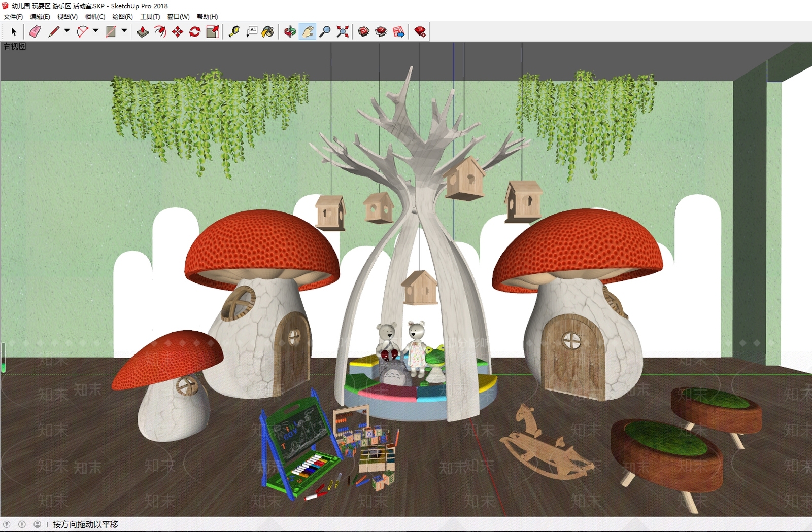Click the user sign-in status bar icon

tap(37, 524)
